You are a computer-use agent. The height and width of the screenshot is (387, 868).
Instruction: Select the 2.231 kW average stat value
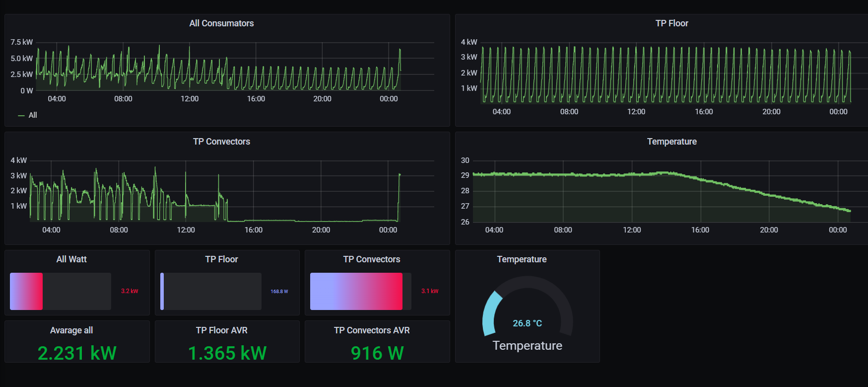(77, 353)
